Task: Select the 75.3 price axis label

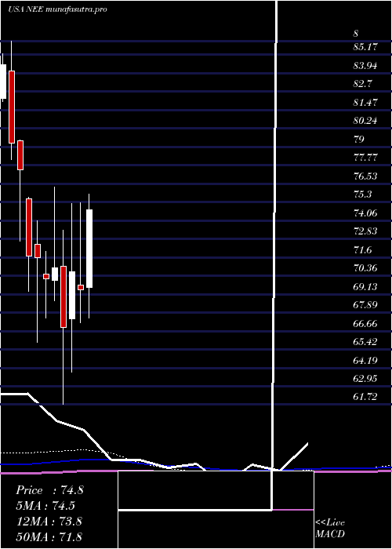Action: [363, 195]
